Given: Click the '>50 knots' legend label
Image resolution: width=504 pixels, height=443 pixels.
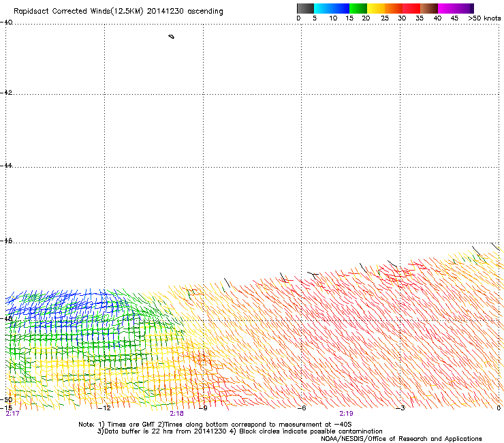Looking at the screenshot, I should coord(484,18).
